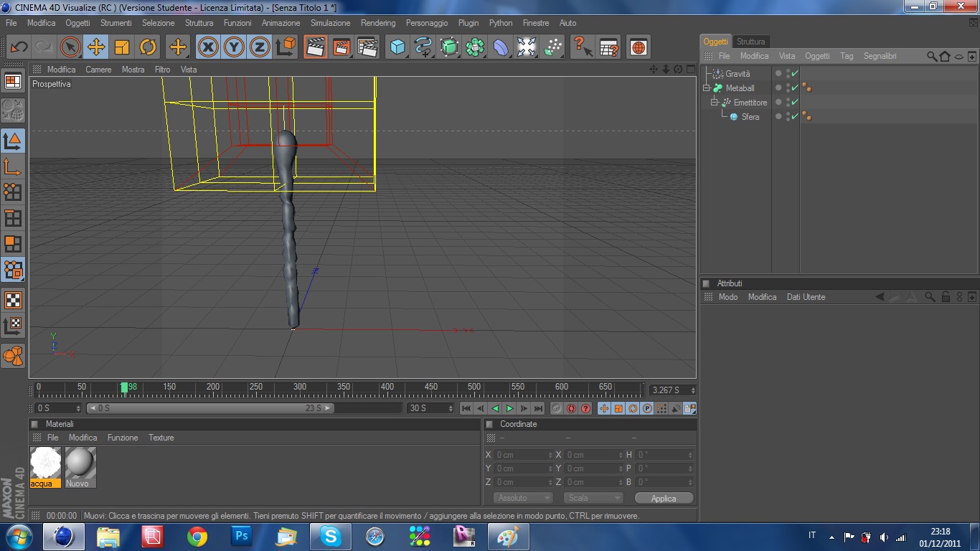Open the Simulazione menu

click(x=330, y=23)
